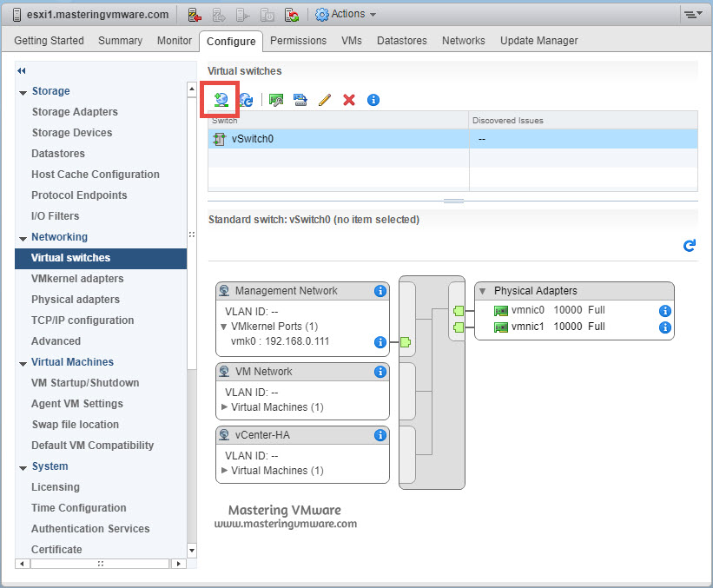Click the pencil edit settings icon
The width and height of the screenshot is (713, 588).
(325, 100)
